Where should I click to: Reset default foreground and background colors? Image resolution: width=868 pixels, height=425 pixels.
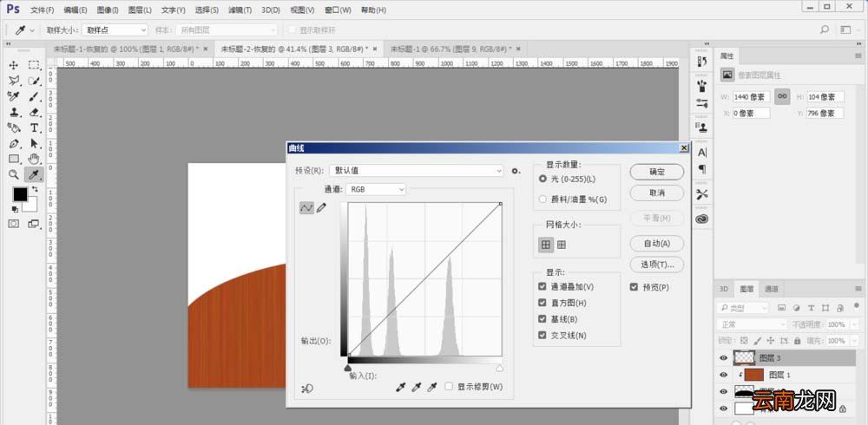coord(15,209)
